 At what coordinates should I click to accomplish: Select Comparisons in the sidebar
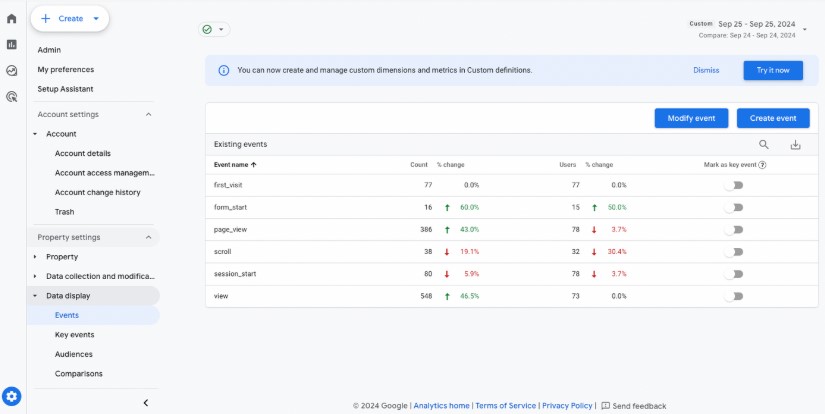coord(78,373)
